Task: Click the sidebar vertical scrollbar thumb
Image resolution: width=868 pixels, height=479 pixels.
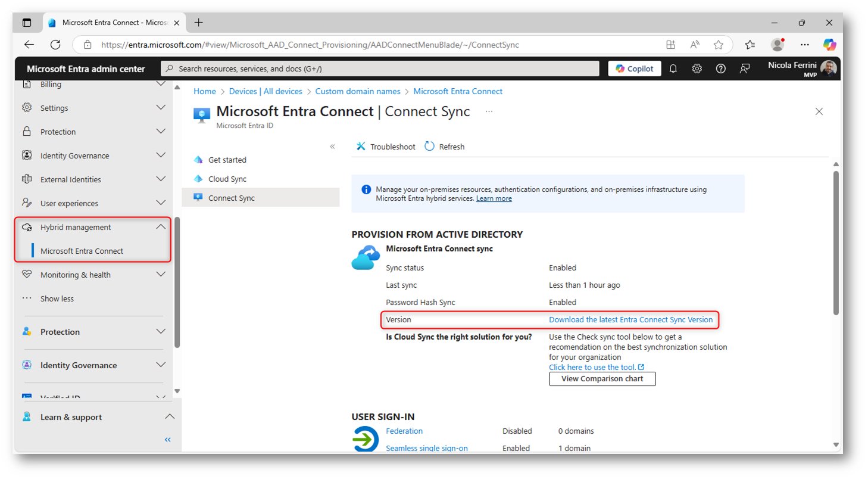Action: coord(177,282)
